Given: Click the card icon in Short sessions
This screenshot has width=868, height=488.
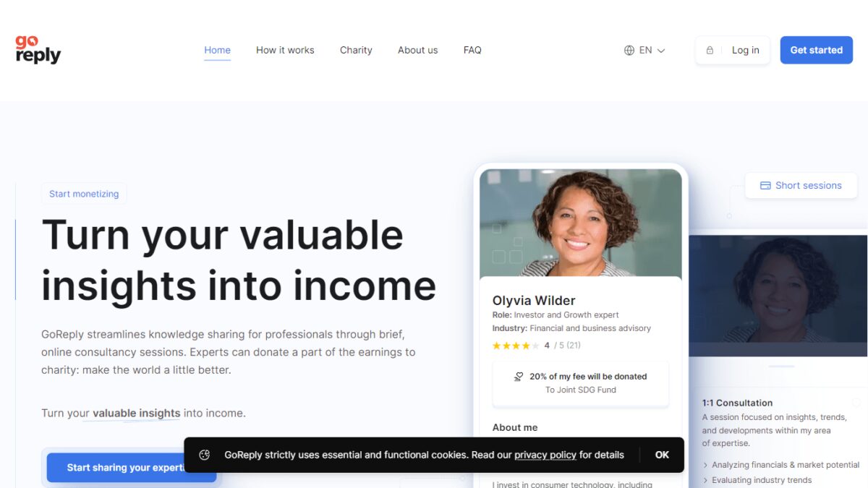Looking at the screenshot, I should pyautogui.click(x=765, y=186).
